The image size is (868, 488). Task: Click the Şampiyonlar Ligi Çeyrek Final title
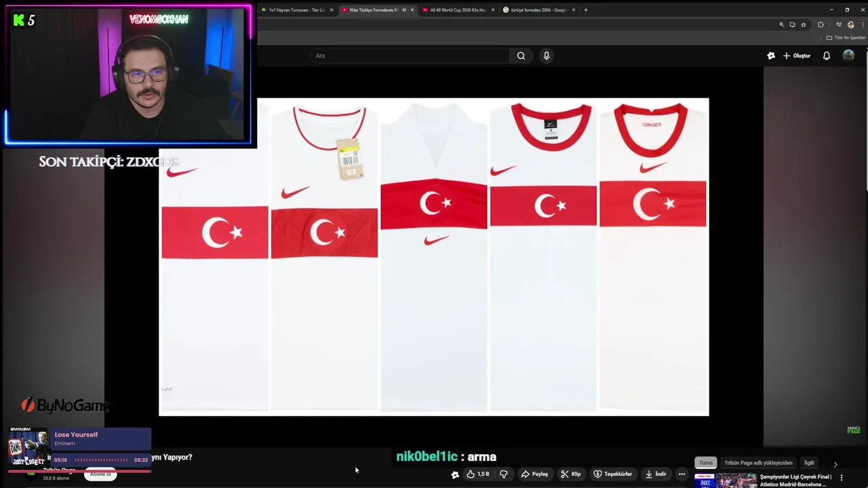[795, 480]
